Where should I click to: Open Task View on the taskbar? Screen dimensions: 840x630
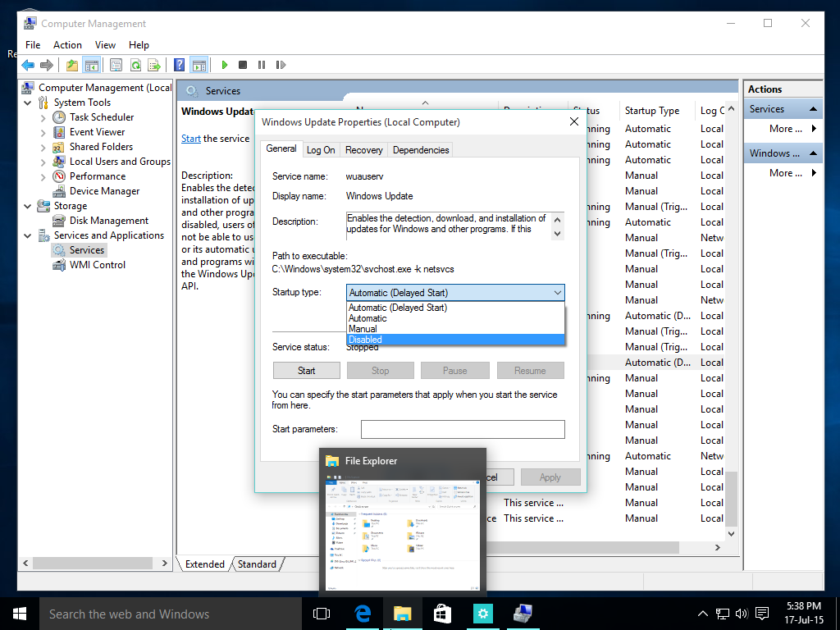(322, 614)
